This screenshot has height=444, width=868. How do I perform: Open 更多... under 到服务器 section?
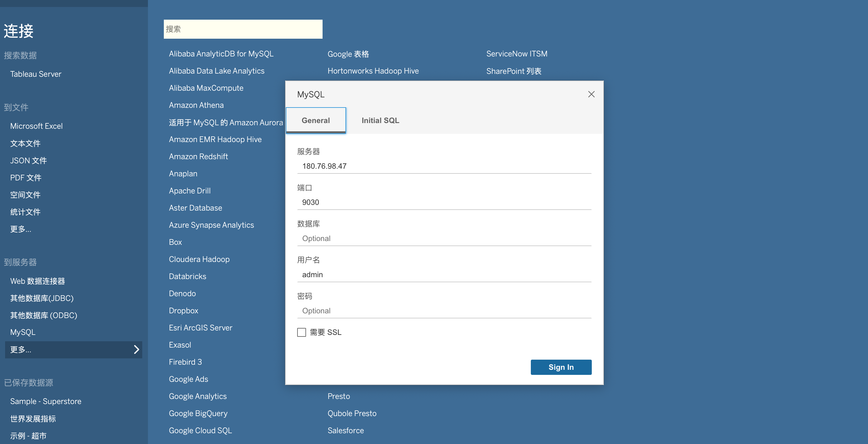(x=73, y=350)
